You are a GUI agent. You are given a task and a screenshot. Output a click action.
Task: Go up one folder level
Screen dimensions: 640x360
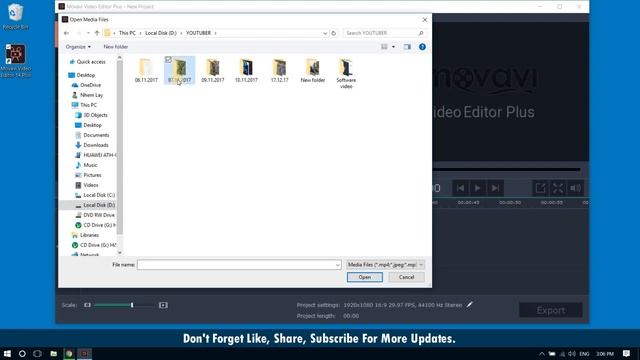pos(97,33)
